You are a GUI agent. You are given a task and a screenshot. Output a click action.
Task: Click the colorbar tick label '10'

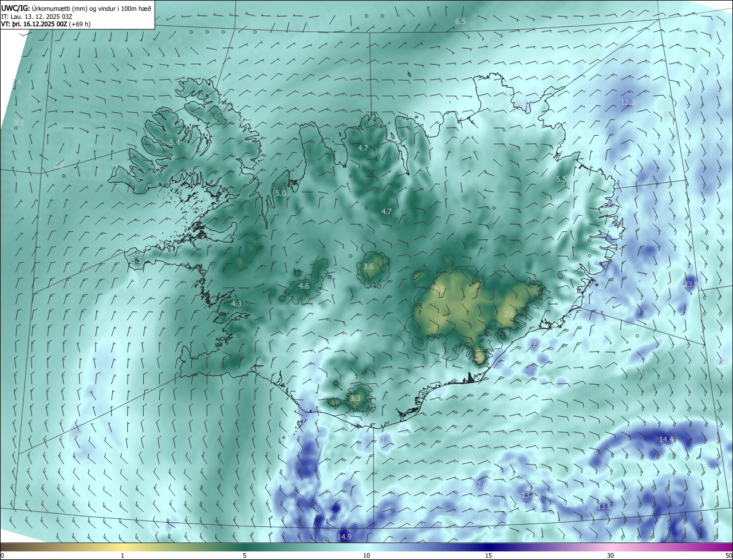click(366, 555)
